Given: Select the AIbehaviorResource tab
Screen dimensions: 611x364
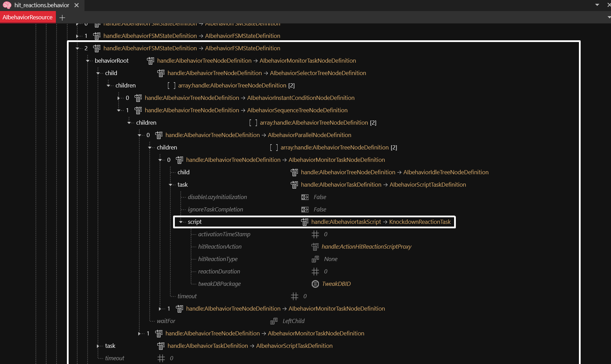Looking at the screenshot, I should click(x=28, y=17).
